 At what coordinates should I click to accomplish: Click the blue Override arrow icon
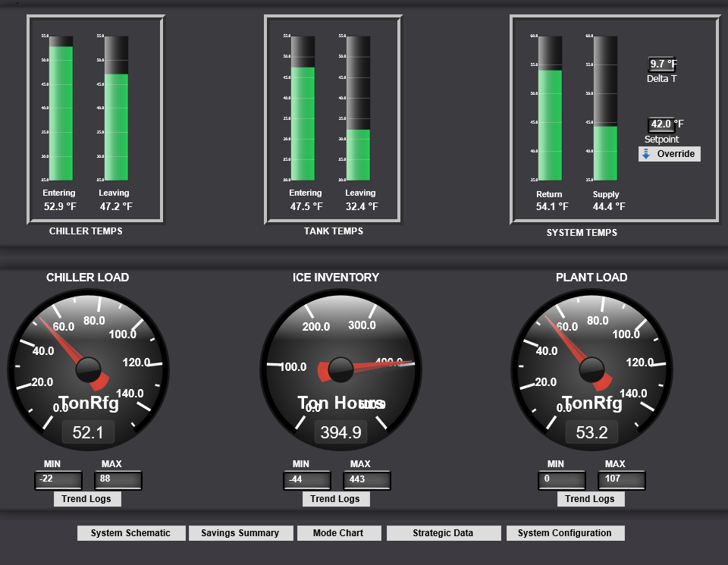(646, 154)
